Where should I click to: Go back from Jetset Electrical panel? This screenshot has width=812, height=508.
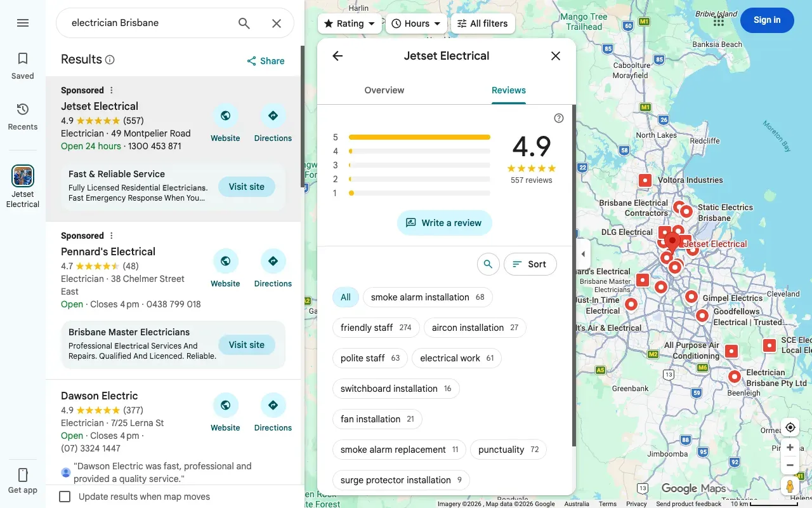click(337, 56)
